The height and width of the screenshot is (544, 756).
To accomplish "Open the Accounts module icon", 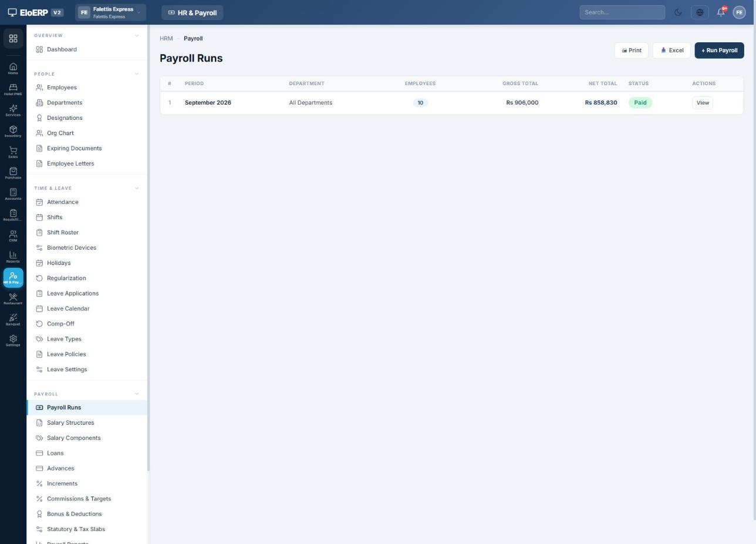I will tap(13, 194).
